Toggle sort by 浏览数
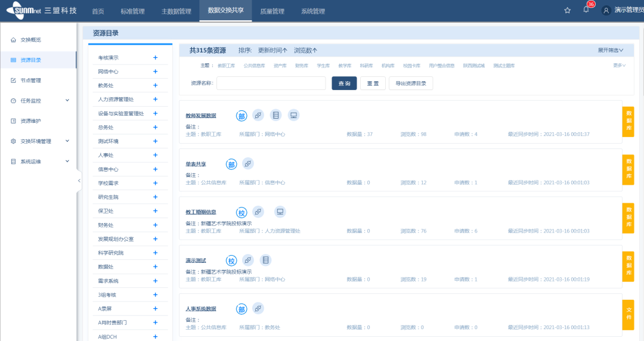Image resolution: width=644 pixels, height=341 pixels. [x=305, y=51]
